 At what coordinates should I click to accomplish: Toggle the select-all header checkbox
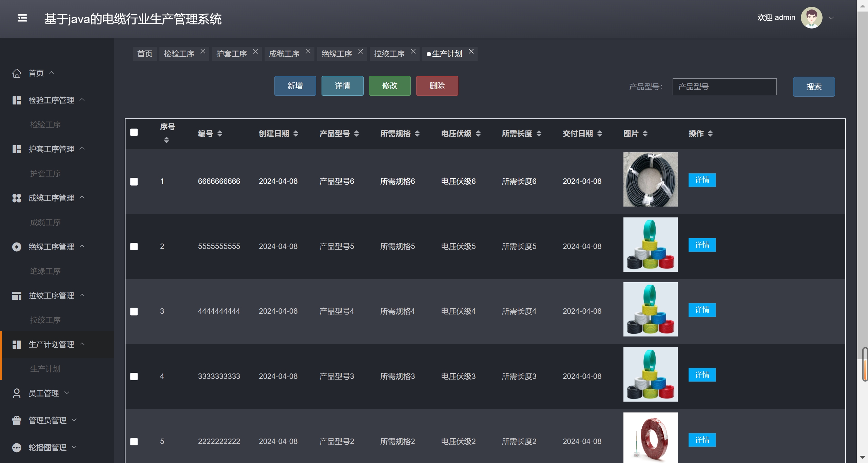pyautogui.click(x=134, y=132)
